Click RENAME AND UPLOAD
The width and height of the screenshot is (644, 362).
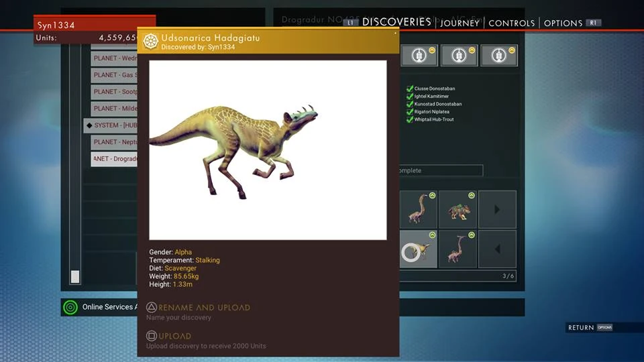pyautogui.click(x=204, y=308)
